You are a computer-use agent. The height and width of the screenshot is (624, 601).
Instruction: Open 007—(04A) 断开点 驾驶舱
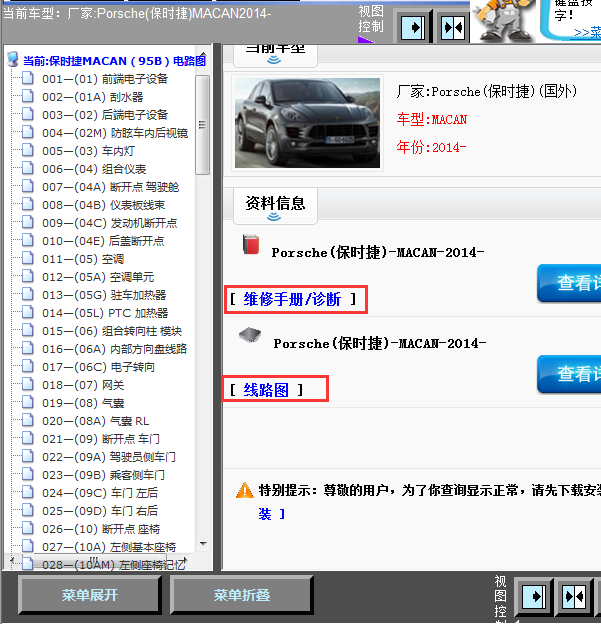click(110, 187)
